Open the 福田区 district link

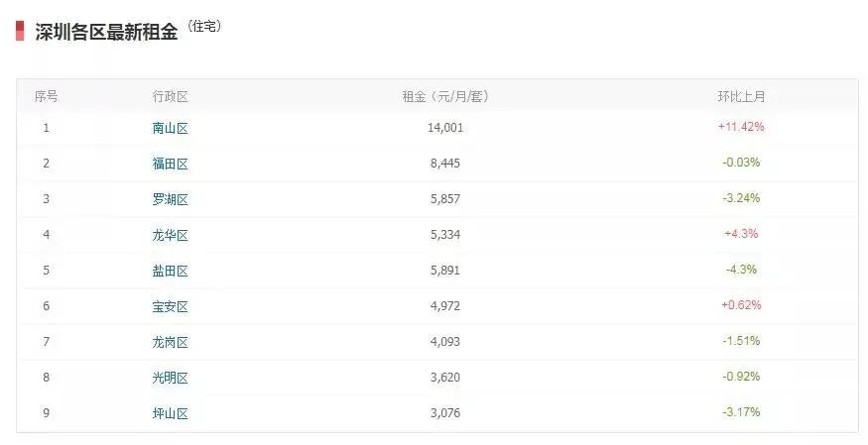point(170,164)
